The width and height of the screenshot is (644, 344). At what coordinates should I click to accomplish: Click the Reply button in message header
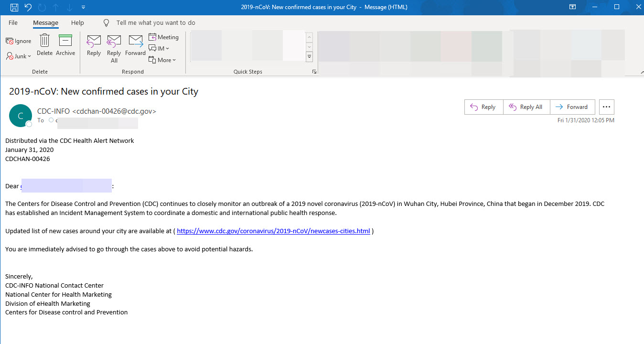pos(483,107)
